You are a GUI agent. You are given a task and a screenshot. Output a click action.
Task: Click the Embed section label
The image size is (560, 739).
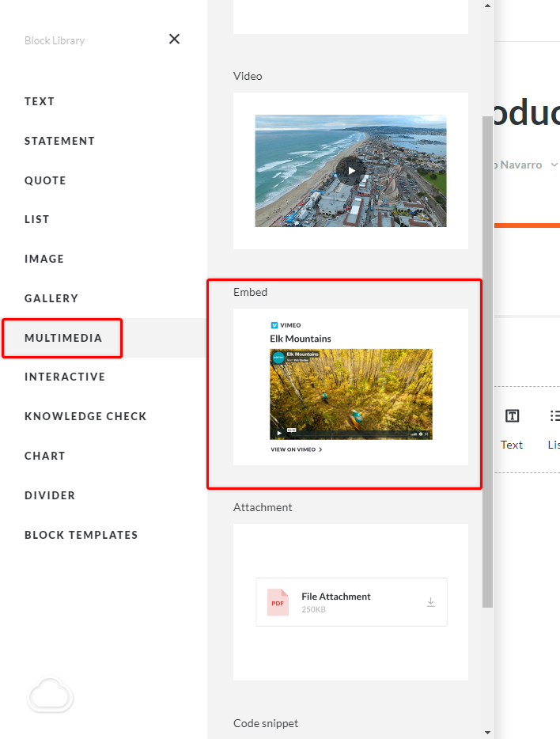[x=250, y=292]
